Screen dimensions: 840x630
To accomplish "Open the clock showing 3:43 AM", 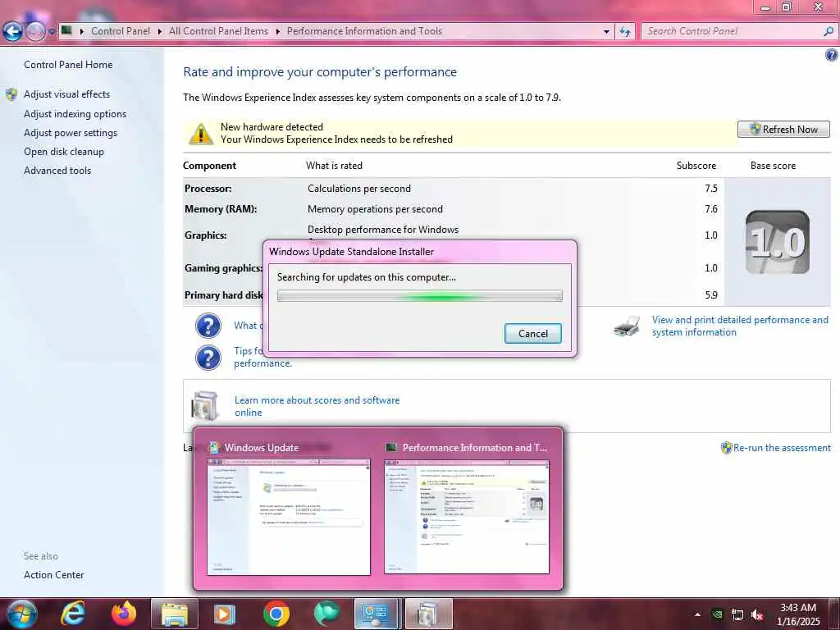I will [798, 614].
